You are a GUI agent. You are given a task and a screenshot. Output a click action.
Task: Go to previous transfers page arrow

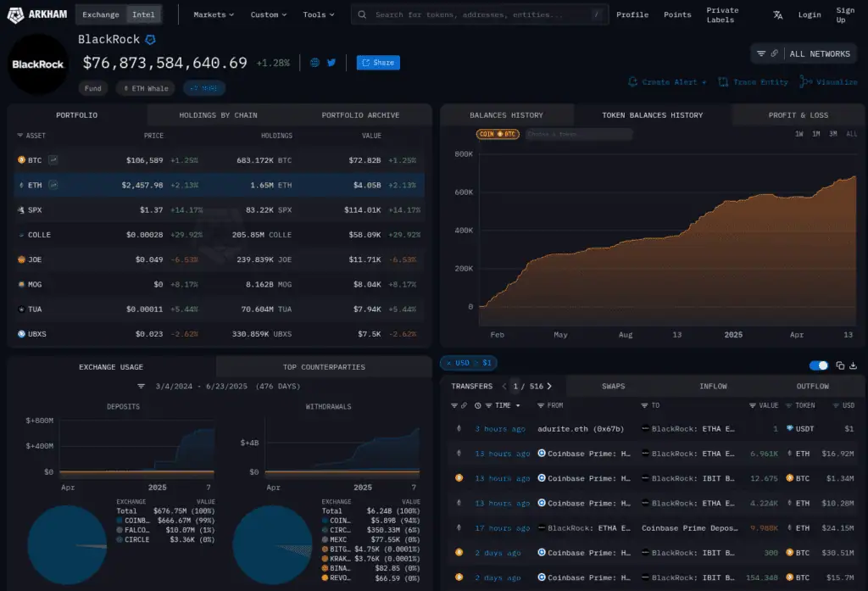[504, 386]
